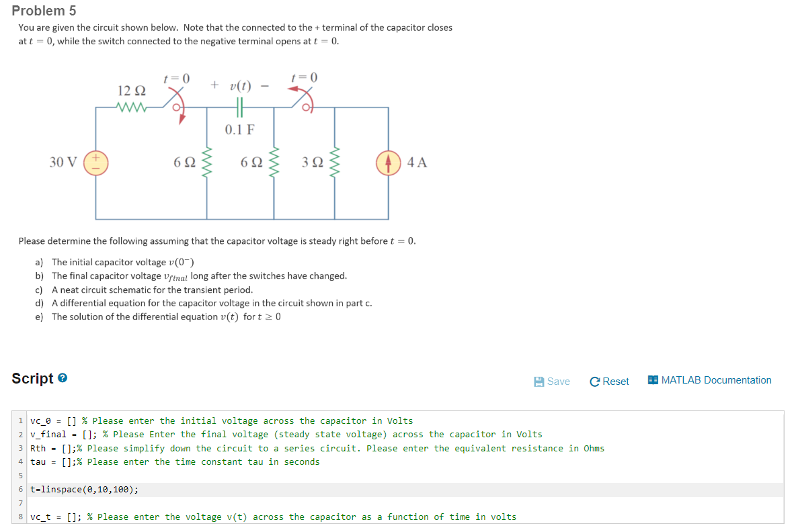The width and height of the screenshot is (798, 532).
Task: Click code line 2 with v_final
Action: [x=405, y=435]
